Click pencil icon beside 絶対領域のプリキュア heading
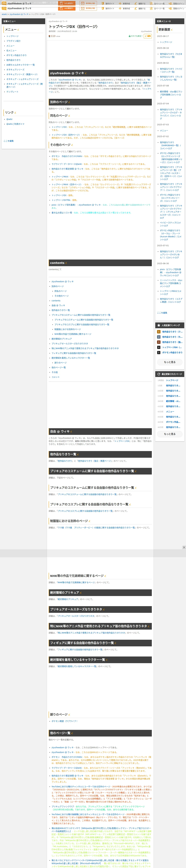186x868 pixels. click(81, 593)
